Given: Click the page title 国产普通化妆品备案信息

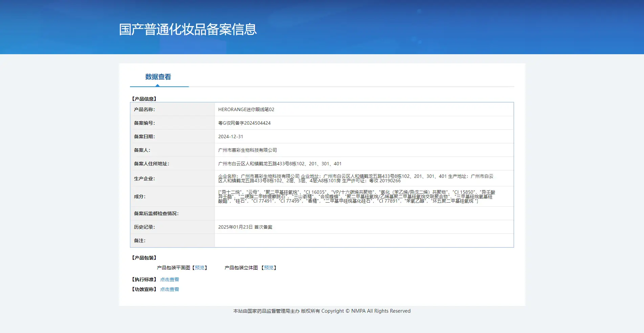Looking at the screenshot, I should point(188,29).
